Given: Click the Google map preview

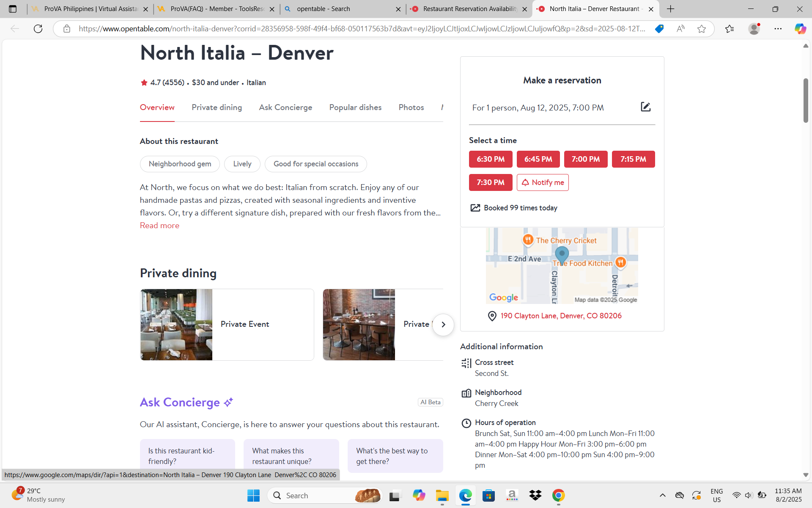Looking at the screenshot, I should 562,266.
